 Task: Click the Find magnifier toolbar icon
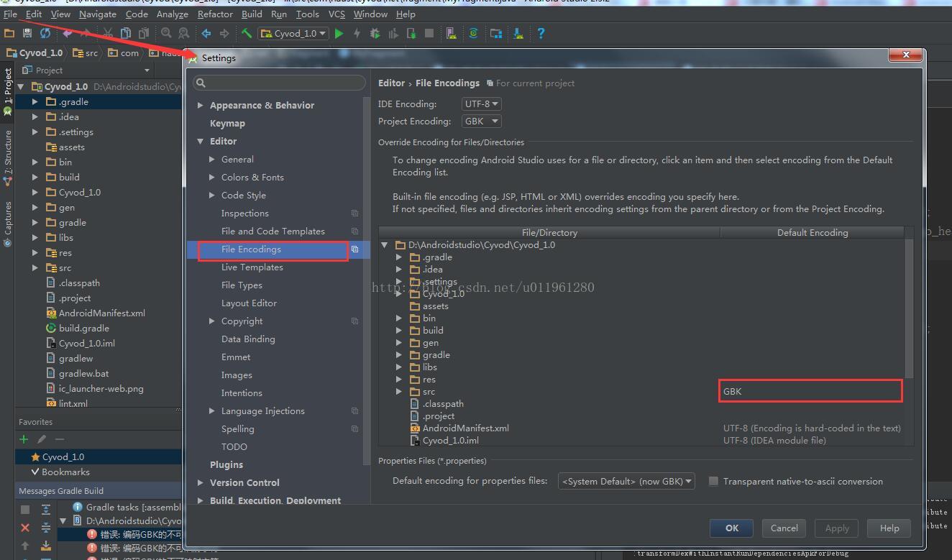pyautogui.click(x=166, y=33)
